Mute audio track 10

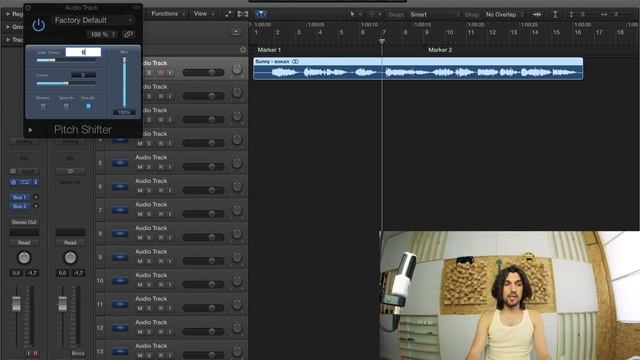point(140,285)
